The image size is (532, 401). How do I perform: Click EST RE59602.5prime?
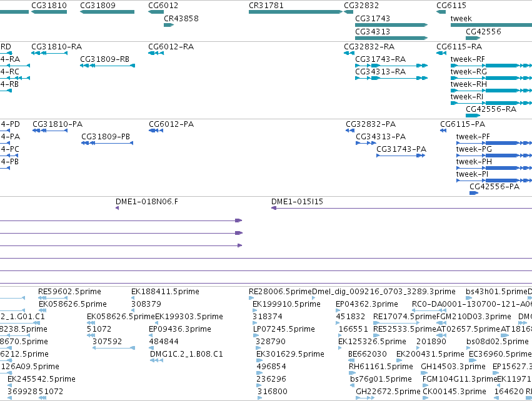[x=69, y=292]
